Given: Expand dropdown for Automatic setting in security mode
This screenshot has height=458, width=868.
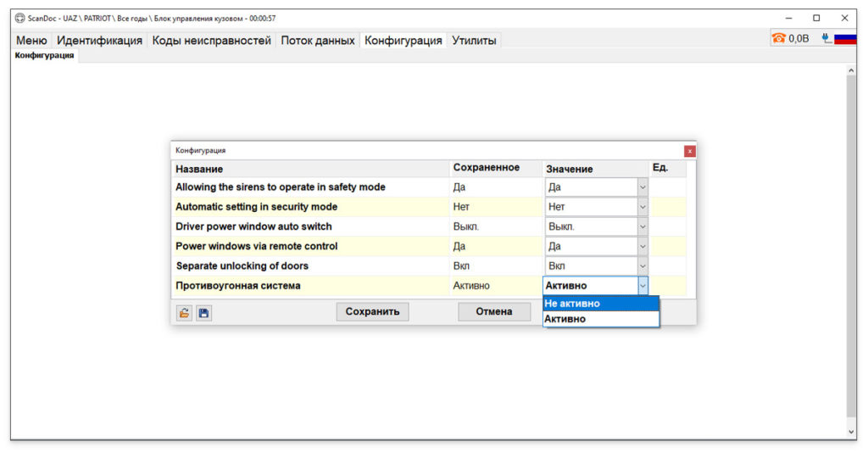Looking at the screenshot, I should [x=643, y=207].
